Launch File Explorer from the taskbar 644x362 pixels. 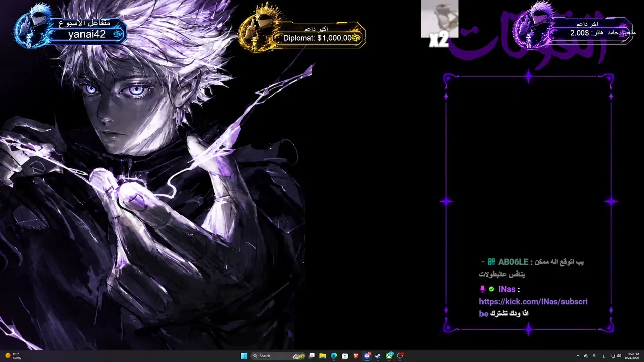click(323, 356)
